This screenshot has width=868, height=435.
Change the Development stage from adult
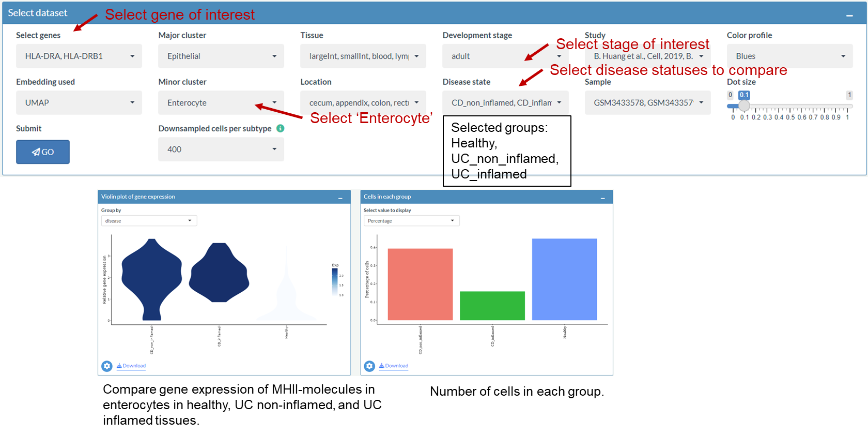pos(505,56)
